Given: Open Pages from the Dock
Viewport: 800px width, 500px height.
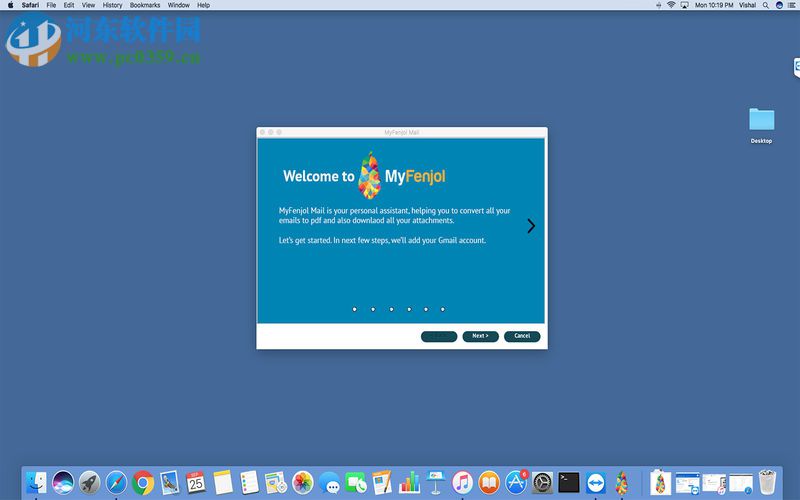Looking at the screenshot, I should tap(383, 482).
